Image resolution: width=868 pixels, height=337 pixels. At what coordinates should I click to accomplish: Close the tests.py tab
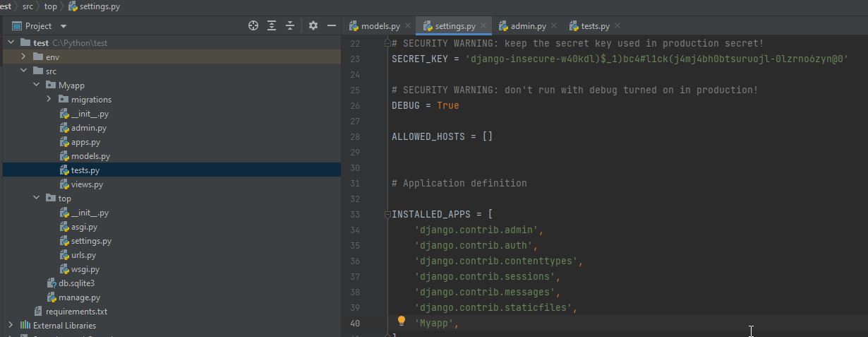[617, 26]
